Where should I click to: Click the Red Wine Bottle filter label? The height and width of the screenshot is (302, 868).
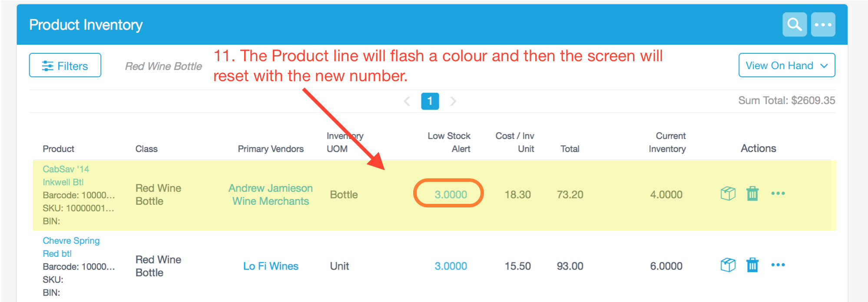click(163, 66)
